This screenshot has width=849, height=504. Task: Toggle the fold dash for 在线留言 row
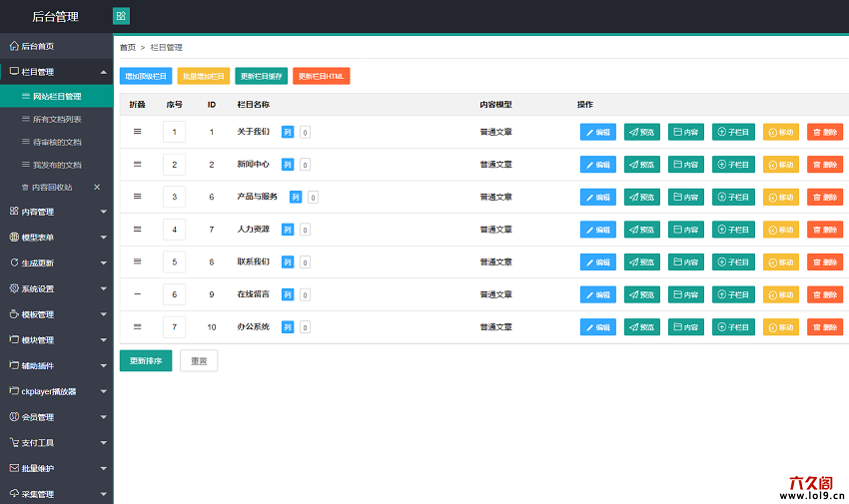tap(138, 294)
